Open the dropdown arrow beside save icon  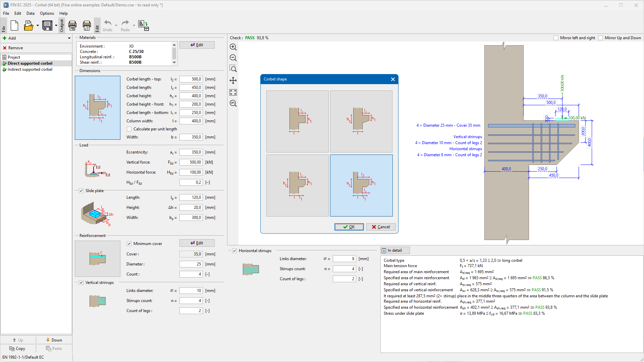(56, 25)
